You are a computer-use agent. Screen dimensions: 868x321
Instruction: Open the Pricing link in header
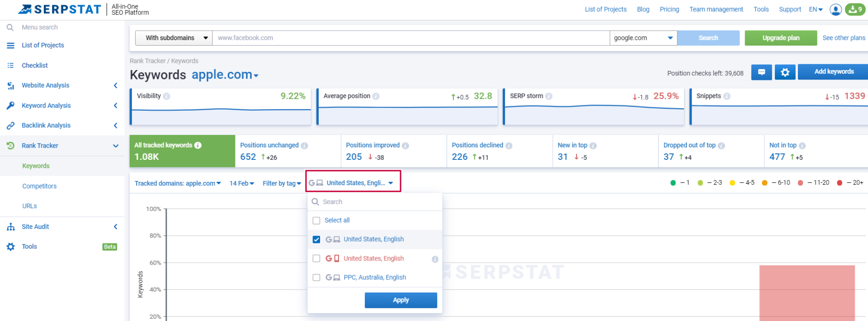click(669, 9)
